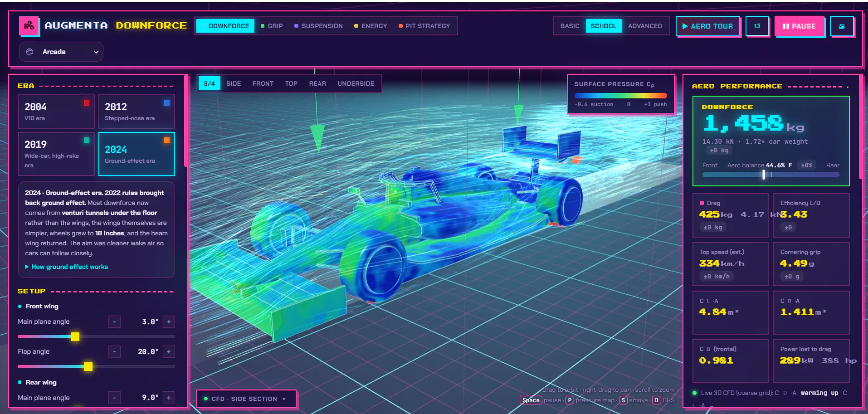Click the front wing flap angle value 20.0°
This screenshot has width=868, height=414.
click(x=148, y=351)
